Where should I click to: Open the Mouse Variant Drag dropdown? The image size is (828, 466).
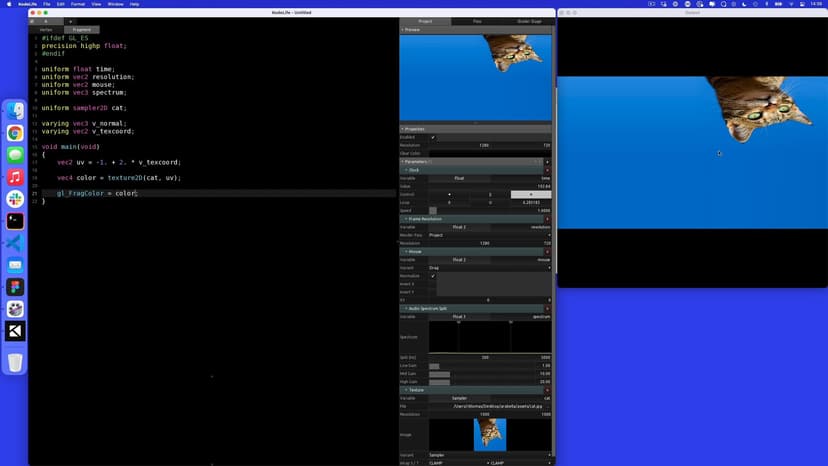(x=490, y=268)
